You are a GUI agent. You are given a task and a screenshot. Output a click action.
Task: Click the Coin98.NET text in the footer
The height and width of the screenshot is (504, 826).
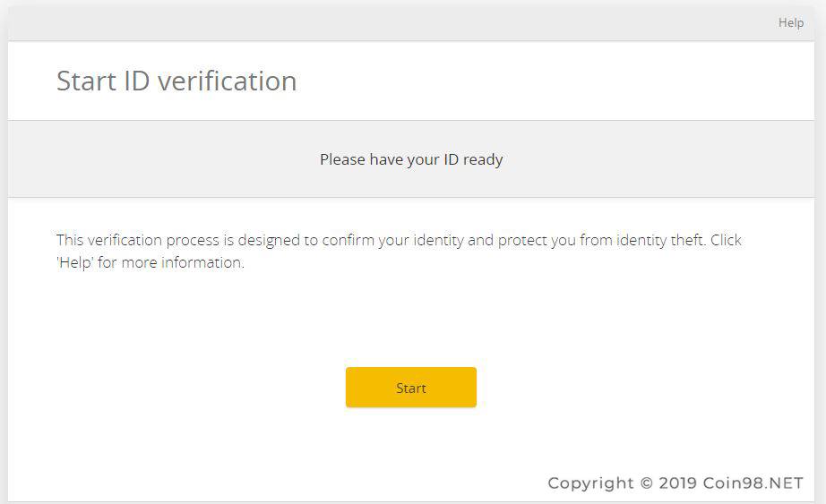[x=753, y=483]
